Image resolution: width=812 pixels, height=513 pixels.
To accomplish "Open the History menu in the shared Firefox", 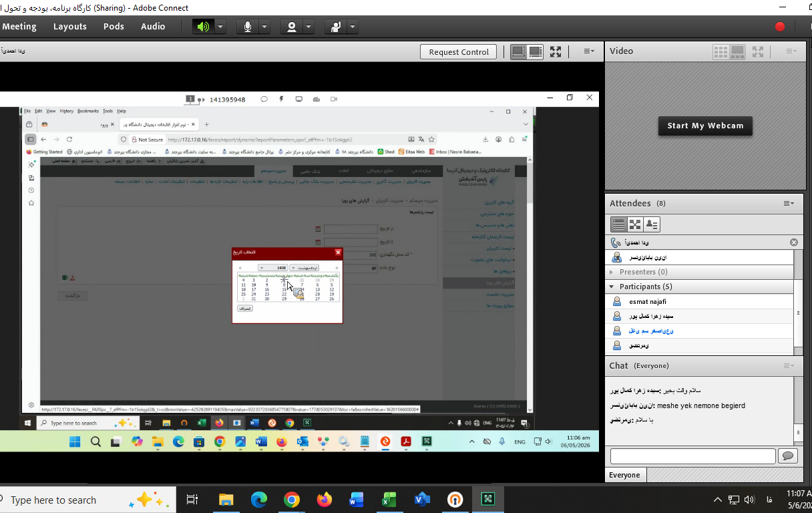I will (x=66, y=111).
